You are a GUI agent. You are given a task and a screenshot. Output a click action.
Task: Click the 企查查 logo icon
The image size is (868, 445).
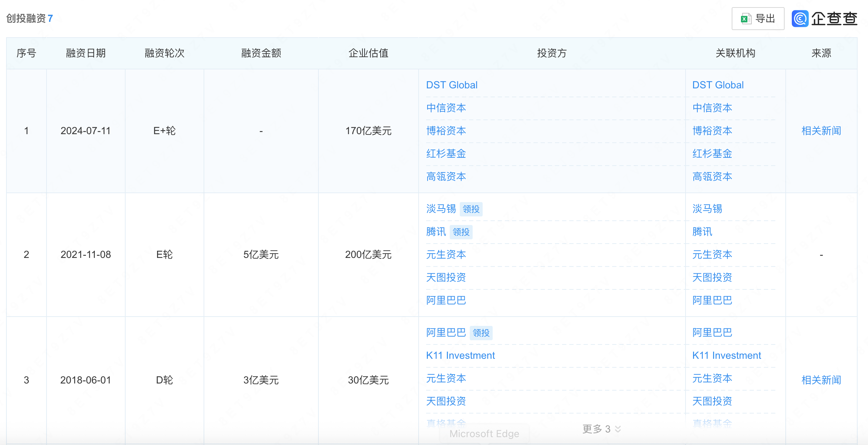click(x=800, y=19)
